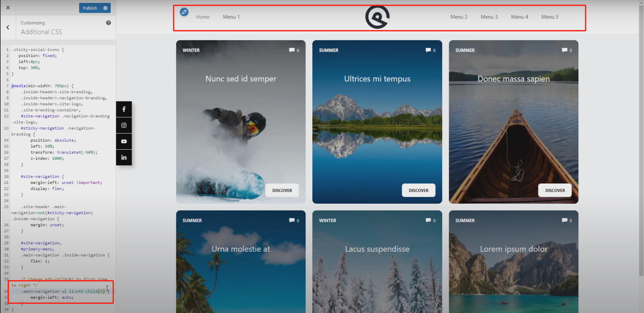The image size is (644, 313).
Task: Select the Home menu item
Action: (x=203, y=17)
